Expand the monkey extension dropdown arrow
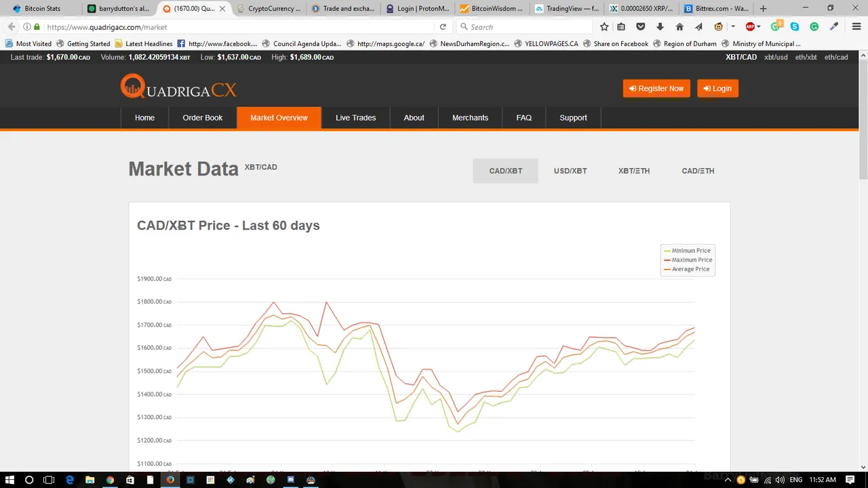The width and height of the screenshot is (868, 488). pos(733,27)
